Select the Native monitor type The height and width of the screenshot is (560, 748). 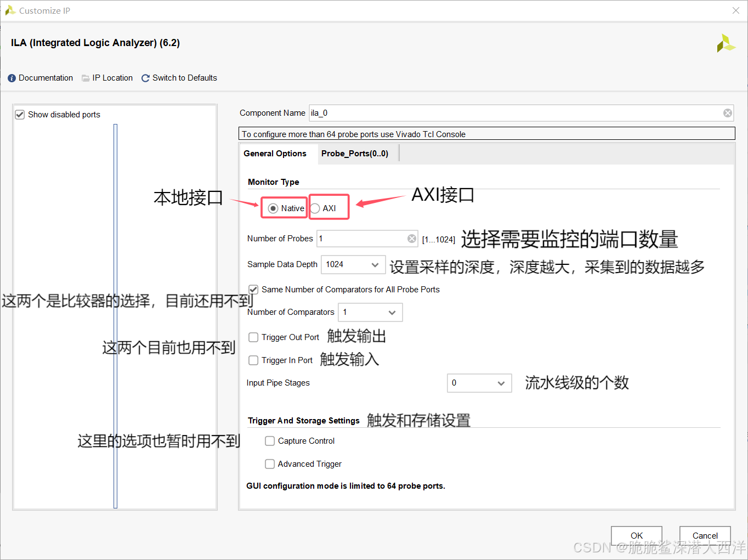(273, 208)
